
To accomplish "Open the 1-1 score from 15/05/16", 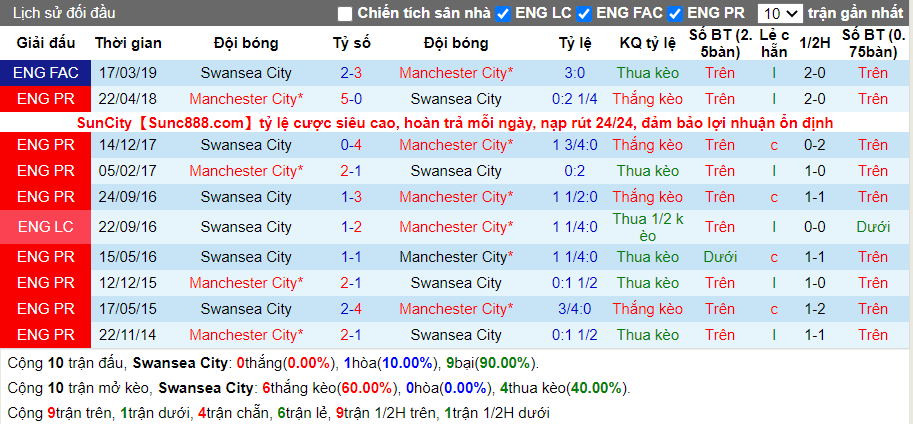I will (352, 257).
